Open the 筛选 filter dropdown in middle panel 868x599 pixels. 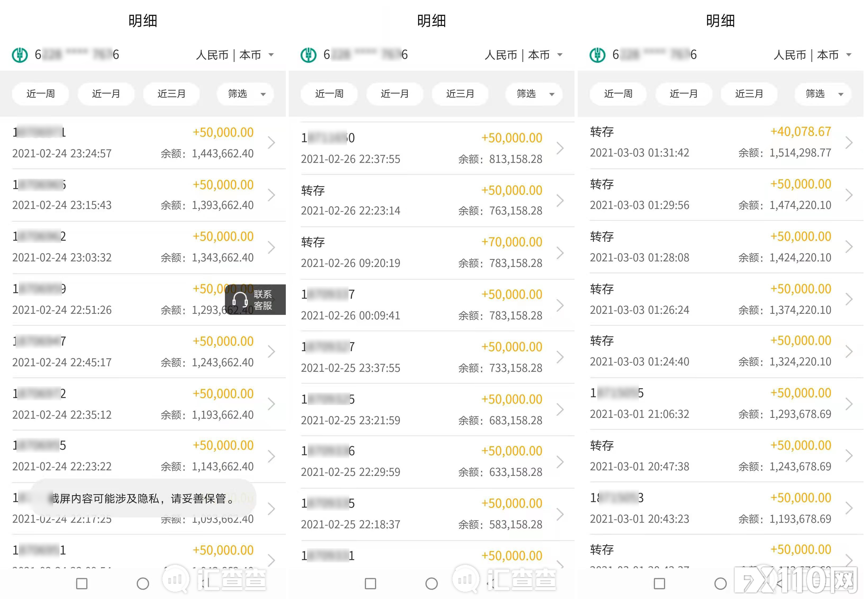click(534, 94)
